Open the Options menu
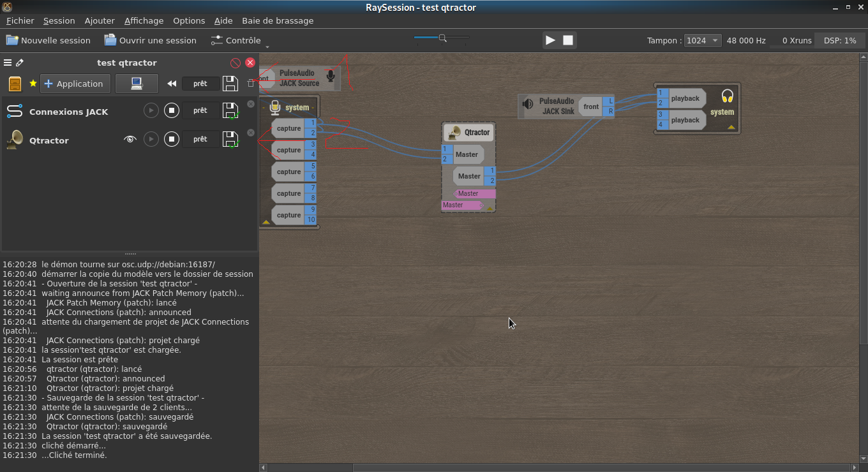Screen dimensions: 868x472 tap(189, 20)
